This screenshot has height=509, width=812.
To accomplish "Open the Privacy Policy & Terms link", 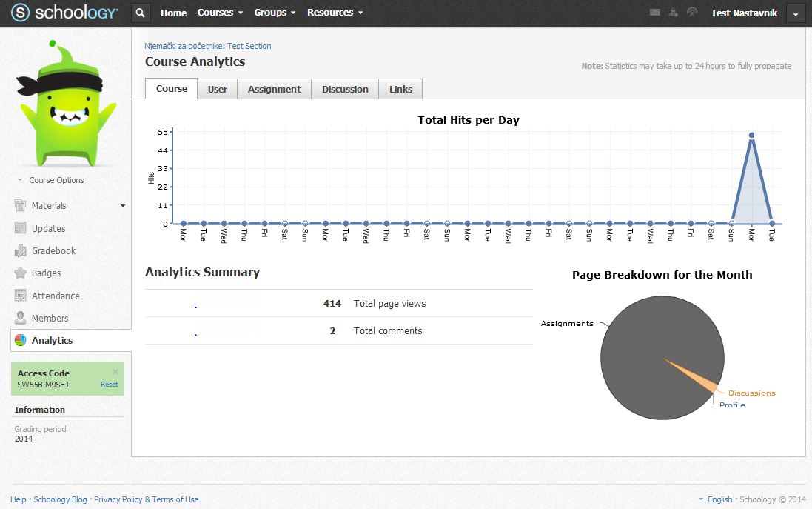I will click(x=146, y=499).
